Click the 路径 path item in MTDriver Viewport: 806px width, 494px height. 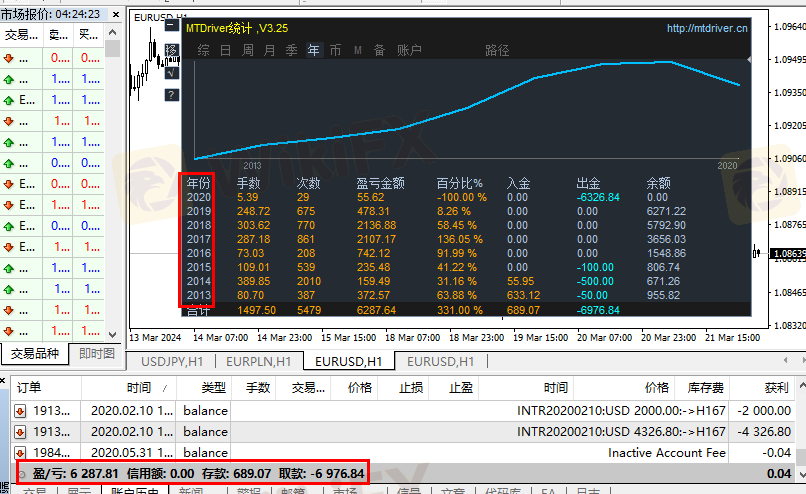pyautogui.click(x=497, y=50)
